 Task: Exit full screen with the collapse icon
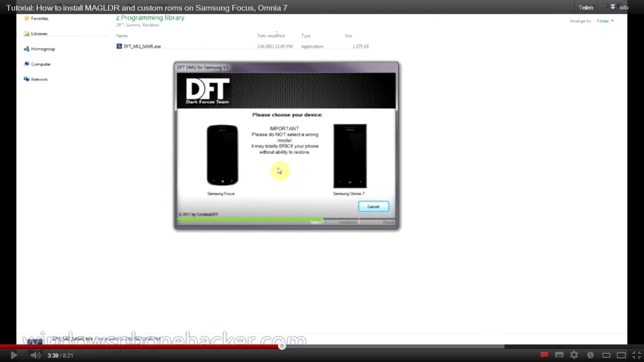[636, 355]
